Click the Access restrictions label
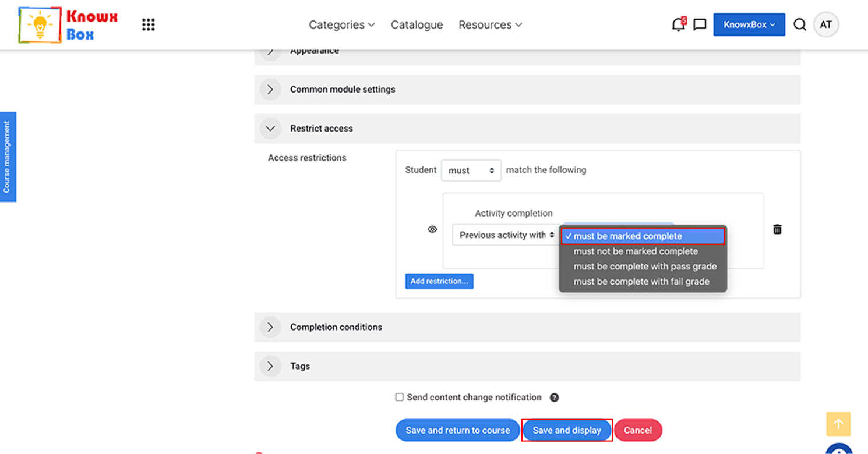 (307, 158)
